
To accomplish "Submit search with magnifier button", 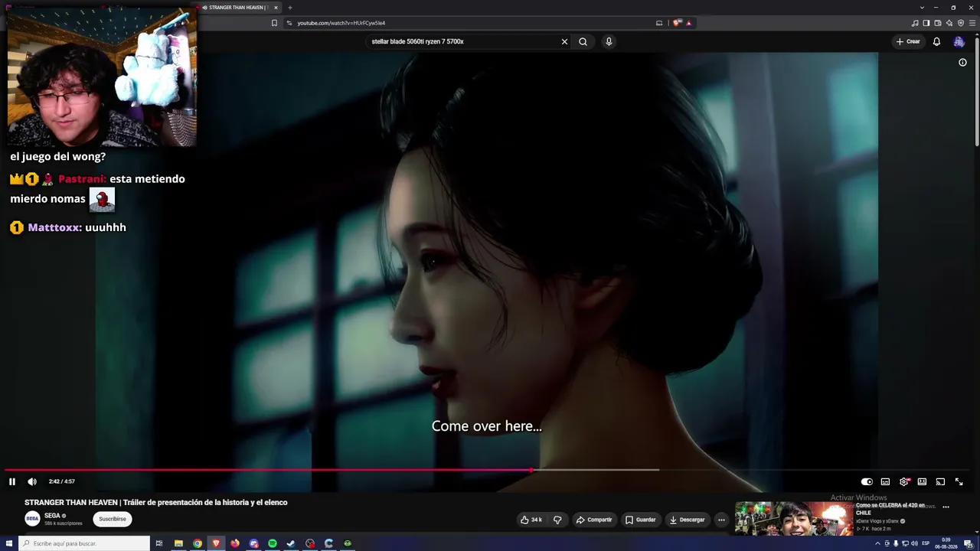I will point(583,41).
